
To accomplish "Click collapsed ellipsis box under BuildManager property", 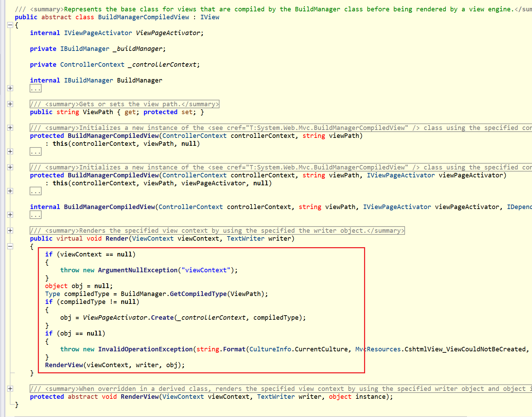I will coord(35,88).
